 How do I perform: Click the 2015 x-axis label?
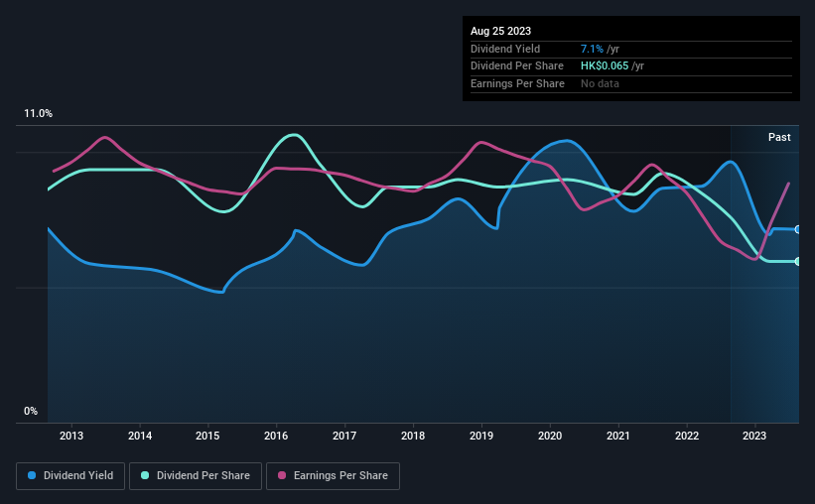point(207,436)
